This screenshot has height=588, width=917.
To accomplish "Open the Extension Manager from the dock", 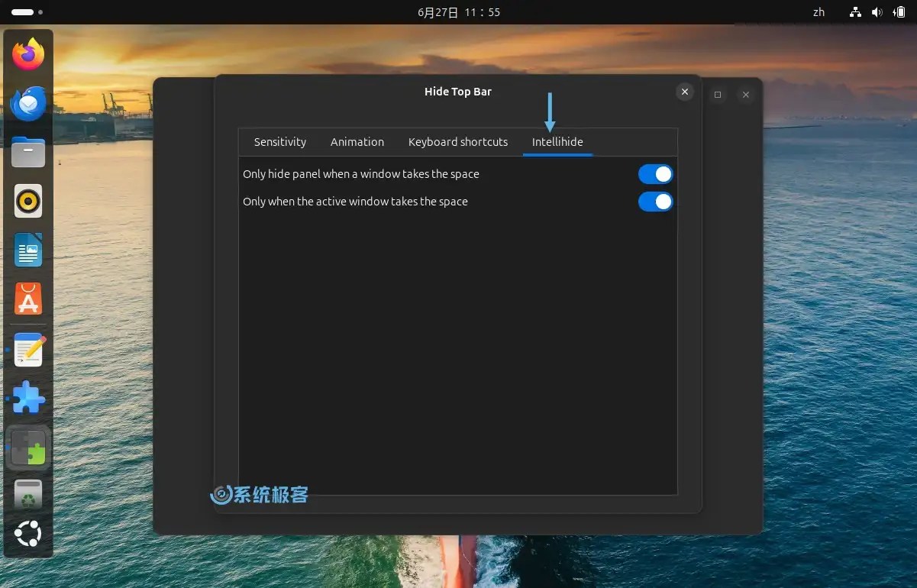I will 28,447.
